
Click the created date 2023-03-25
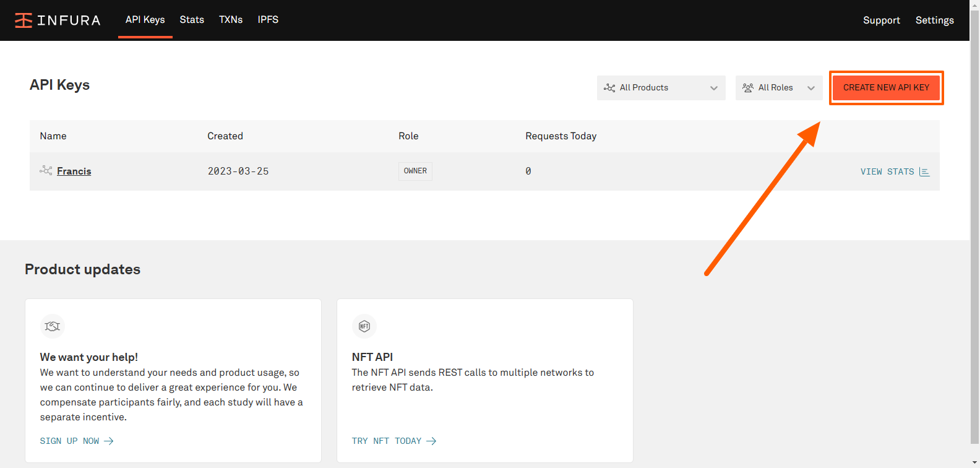coord(238,171)
